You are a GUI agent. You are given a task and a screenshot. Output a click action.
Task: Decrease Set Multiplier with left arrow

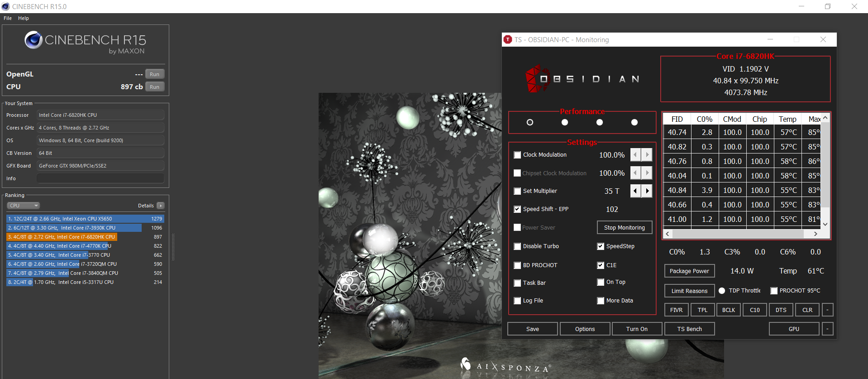(x=636, y=191)
